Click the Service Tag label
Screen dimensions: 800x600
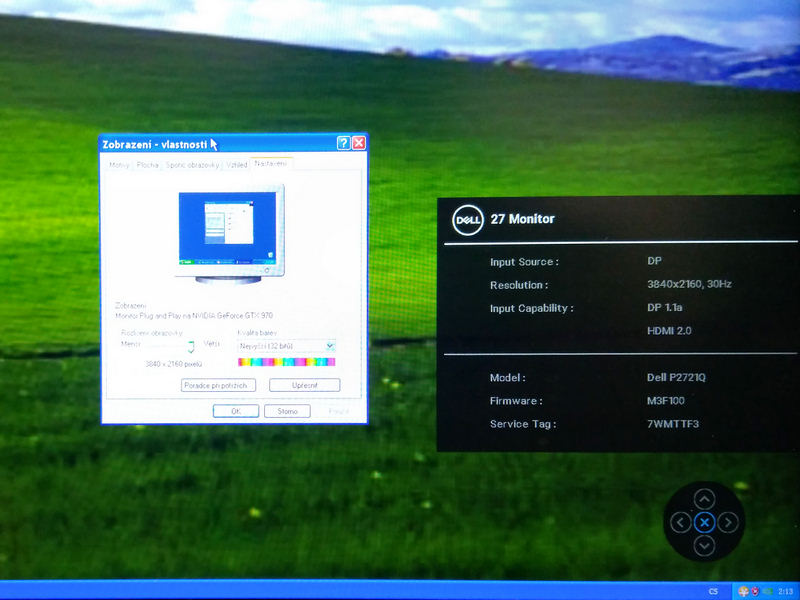click(x=523, y=424)
